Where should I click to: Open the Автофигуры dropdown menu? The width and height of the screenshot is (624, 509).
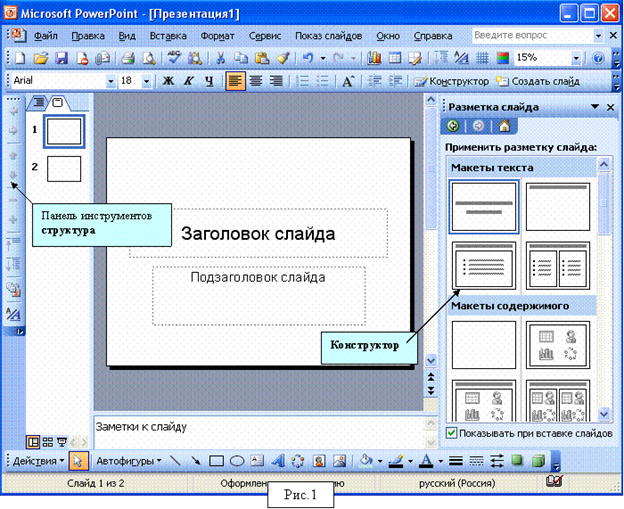tap(129, 461)
